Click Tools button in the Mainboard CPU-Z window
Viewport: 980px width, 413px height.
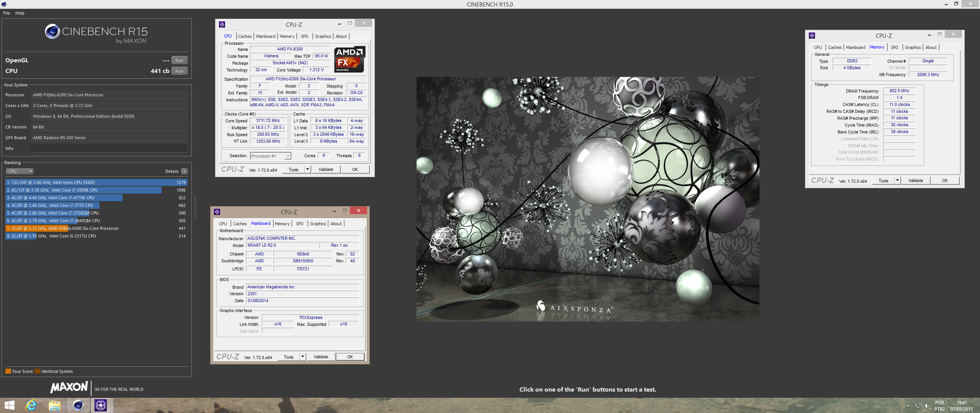(x=289, y=357)
